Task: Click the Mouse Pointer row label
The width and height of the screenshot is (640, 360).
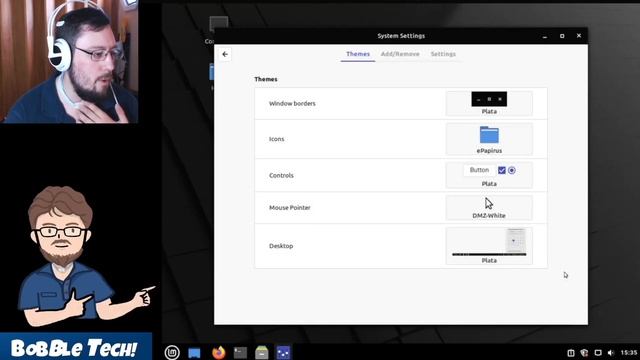Action: click(x=290, y=208)
